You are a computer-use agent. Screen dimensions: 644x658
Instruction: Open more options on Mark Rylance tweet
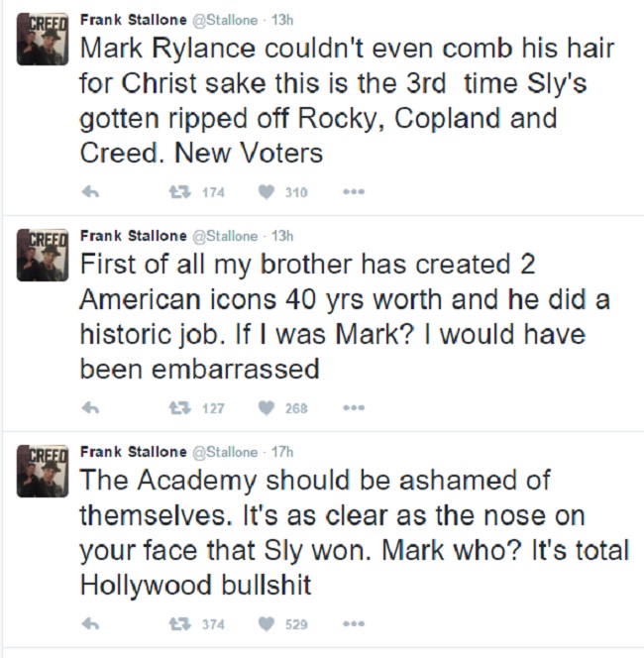pos(354,192)
